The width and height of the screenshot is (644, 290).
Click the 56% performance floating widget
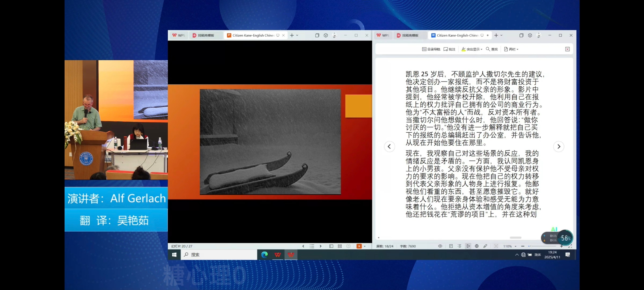(x=565, y=238)
